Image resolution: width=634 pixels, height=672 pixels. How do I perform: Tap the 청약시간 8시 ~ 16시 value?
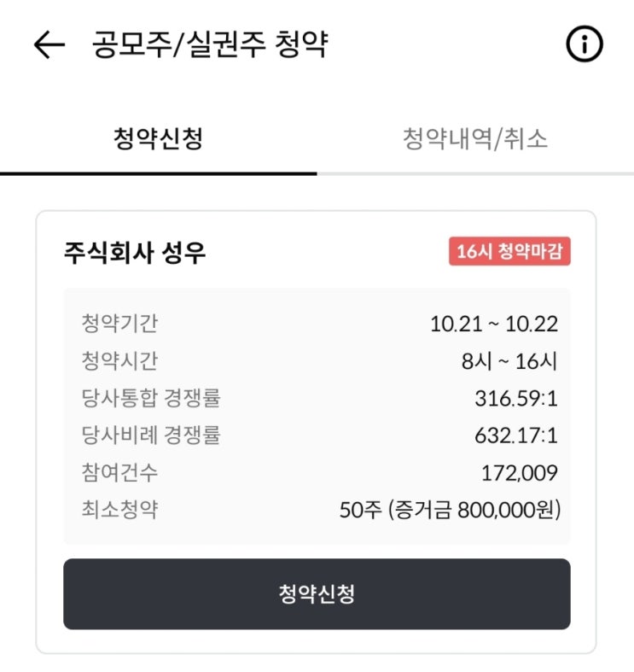(x=509, y=361)
